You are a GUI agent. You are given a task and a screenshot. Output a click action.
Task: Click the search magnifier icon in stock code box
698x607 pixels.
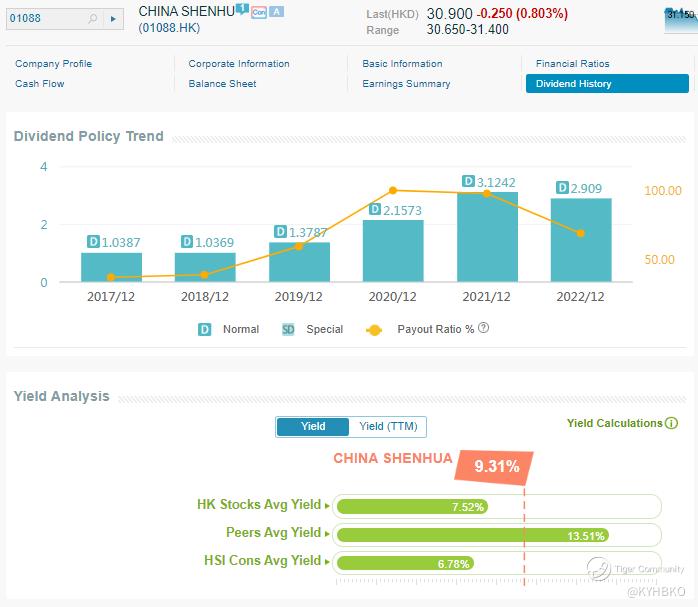pos(93,19)
